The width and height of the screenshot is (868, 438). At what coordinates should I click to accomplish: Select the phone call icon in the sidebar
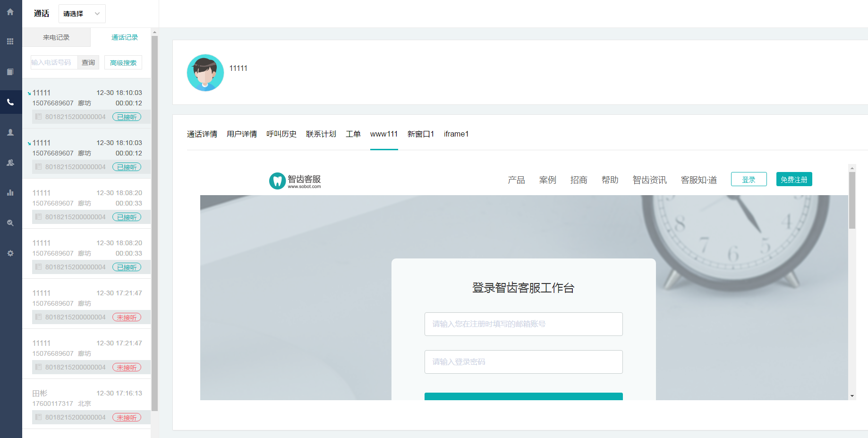[x=10, y=102]
